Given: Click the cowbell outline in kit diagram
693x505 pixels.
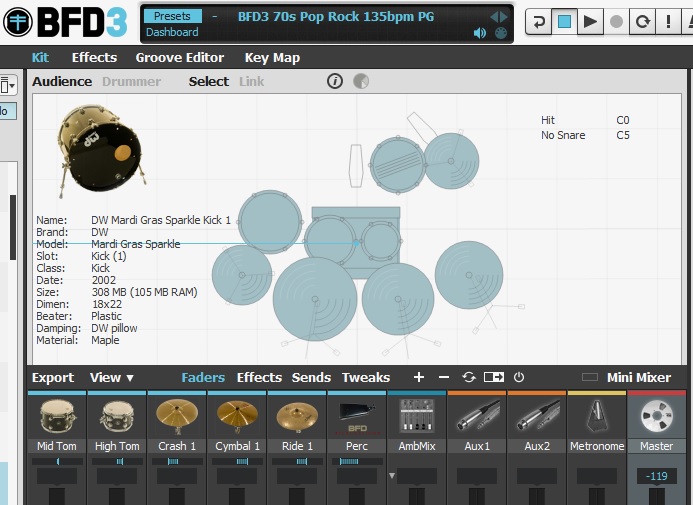Looking at the screenshot, I should 356,166.
